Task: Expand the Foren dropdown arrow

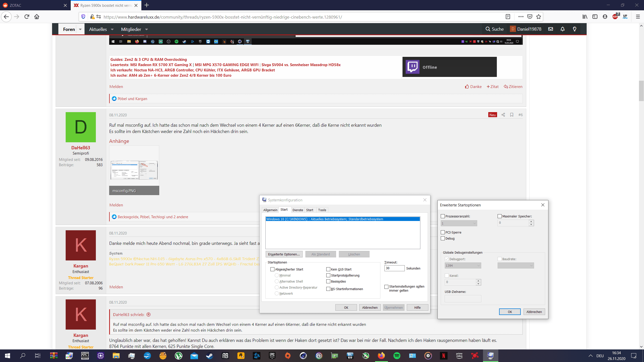Action: point(80,29)
